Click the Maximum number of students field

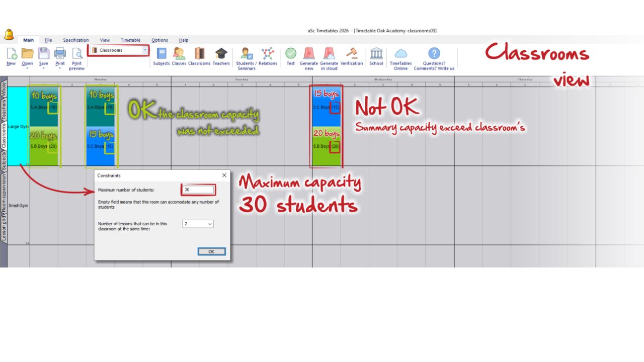tap(198, 190)
